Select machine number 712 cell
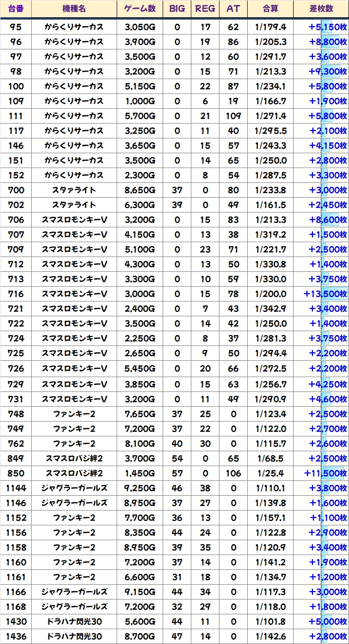This screenshot has height=644, width=349. pos(16,264)
